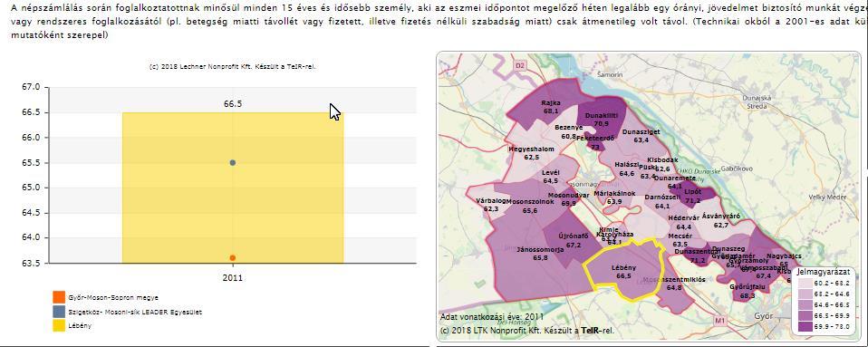The width and height of the screenshot is (868, 347).
Task: Select highlighted Lébény 66,5 region on map
Action: point(623,271)
